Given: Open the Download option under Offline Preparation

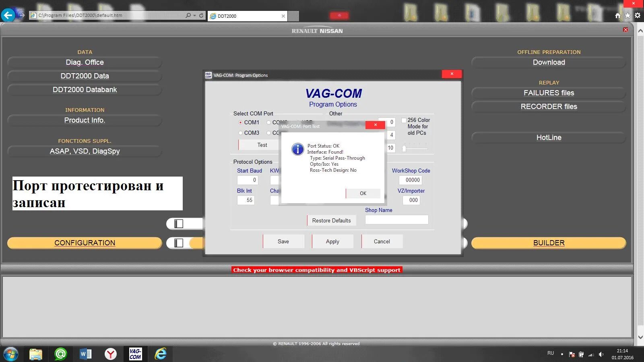Looking at the screenshot, I should tap(549, 62).
